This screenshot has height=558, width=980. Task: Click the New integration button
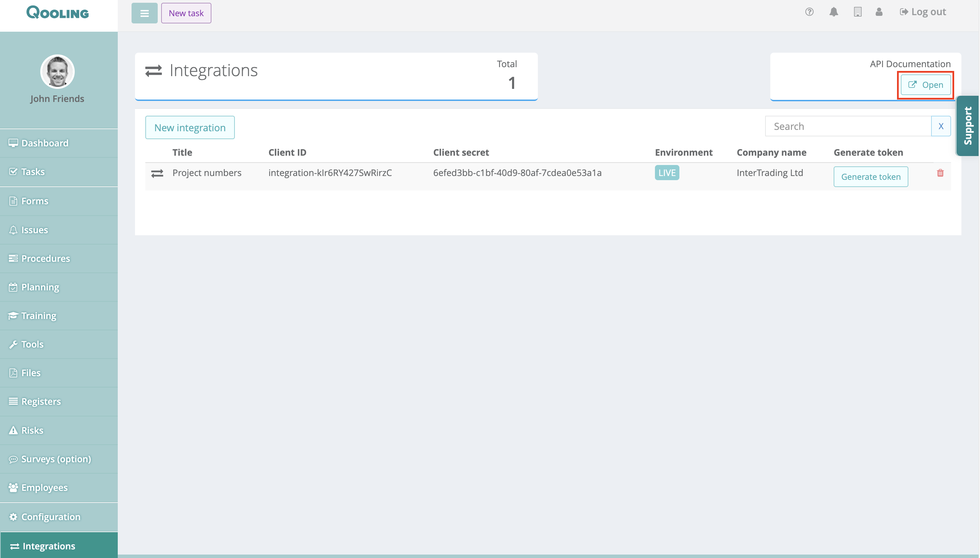coord(190,128)
